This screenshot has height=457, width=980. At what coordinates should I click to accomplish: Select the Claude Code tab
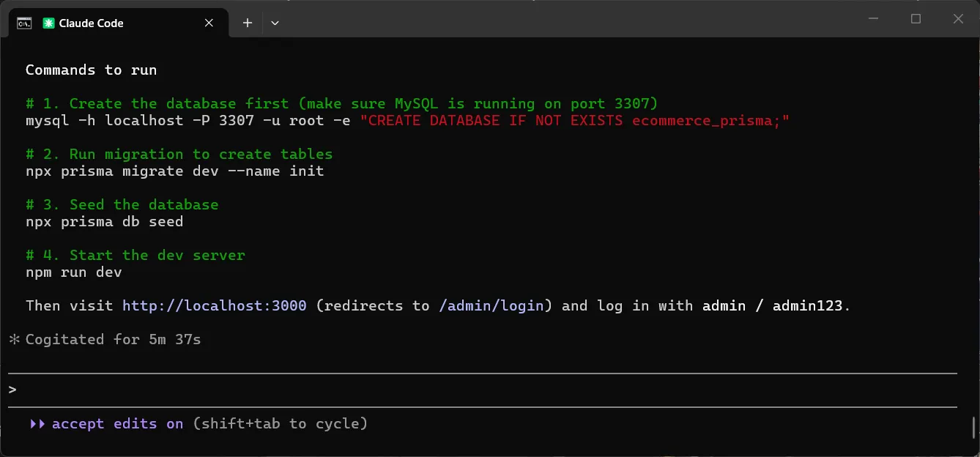pos(119,23)
